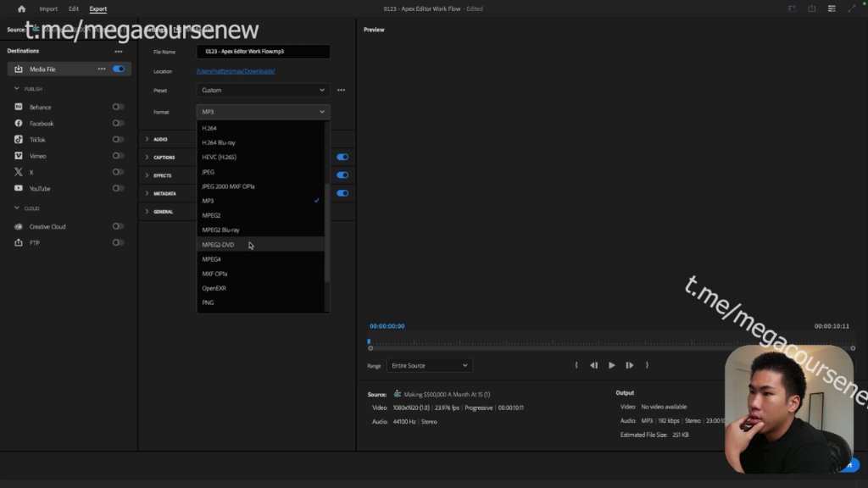Open the Preset dropdown
The width and height of the screenshot is (868, 488).
(263, 90)
